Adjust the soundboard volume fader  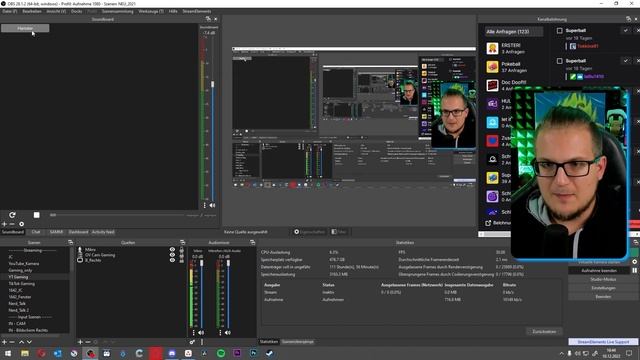point(212,84)
